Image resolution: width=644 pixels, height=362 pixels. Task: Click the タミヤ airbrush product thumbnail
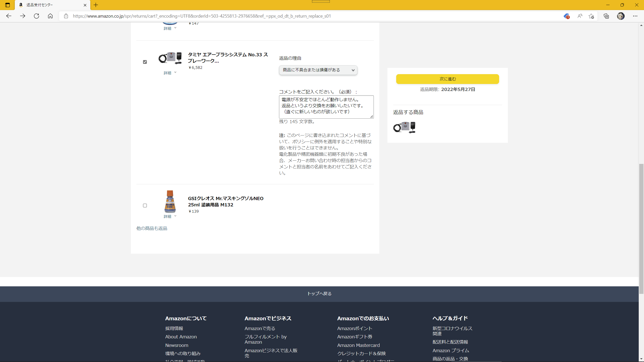click(170, 58)
